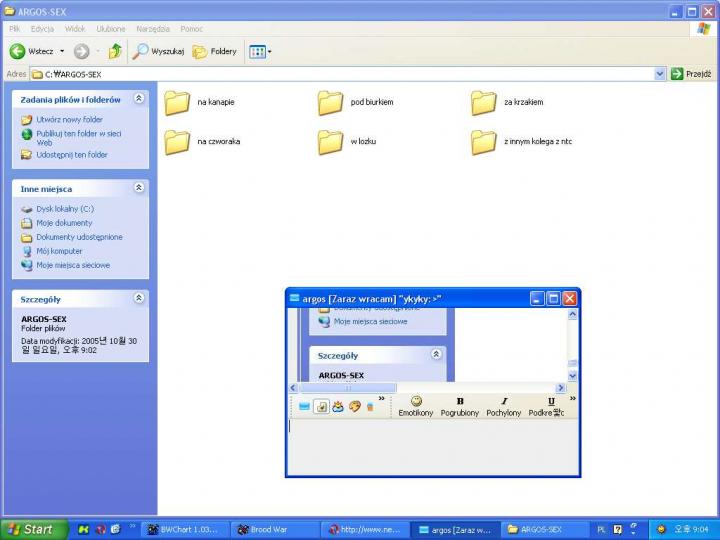The height and width of the screenshot is (540, 720).
Task: Click the Przejdź go button
Action: (x=691, y=74)
